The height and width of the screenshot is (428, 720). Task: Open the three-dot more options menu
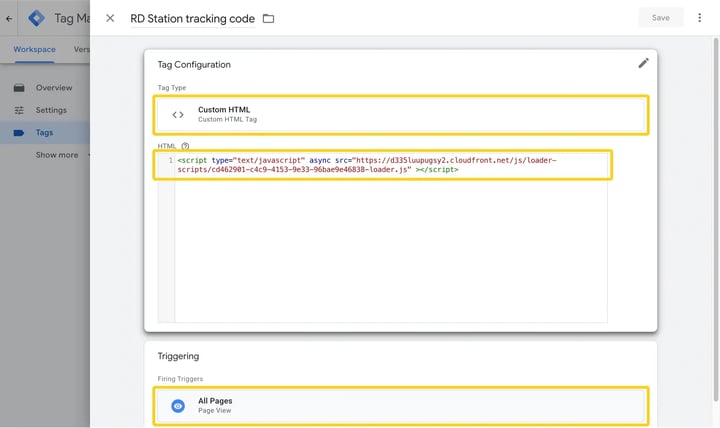(699, 18)
